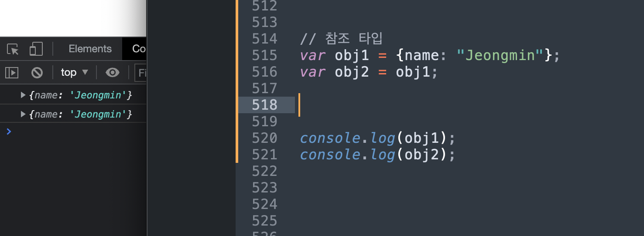Screen dimensions: 644x236
Task: Switch to the Elements tab
Action: (x=90, y=49)
